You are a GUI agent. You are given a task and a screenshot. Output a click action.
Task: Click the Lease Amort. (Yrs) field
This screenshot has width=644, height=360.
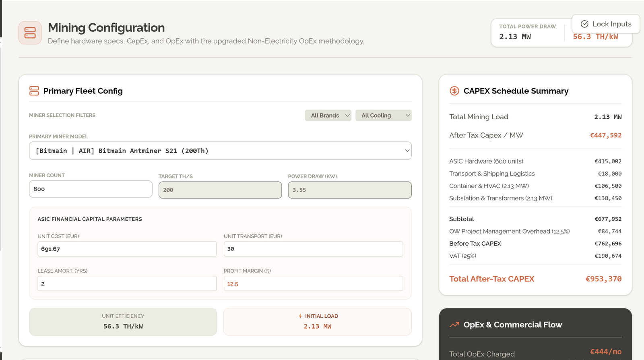point(127,283)
